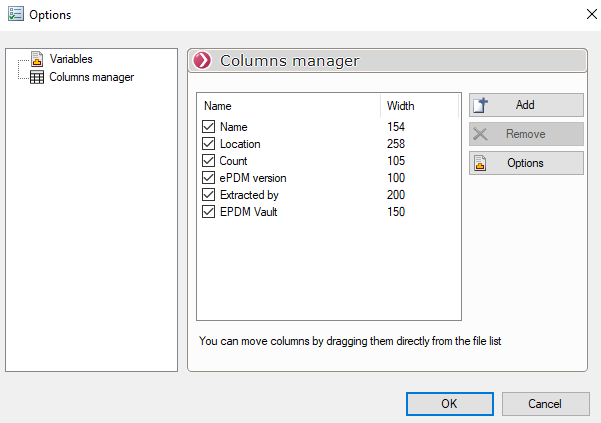601x423 pixels.
Task: Click the Variables tree icon
Action: click(37, 60)
